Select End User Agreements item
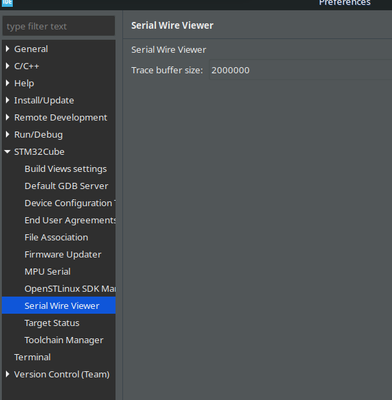Viewport: 392px width, 400px height. tap(70, 220)
